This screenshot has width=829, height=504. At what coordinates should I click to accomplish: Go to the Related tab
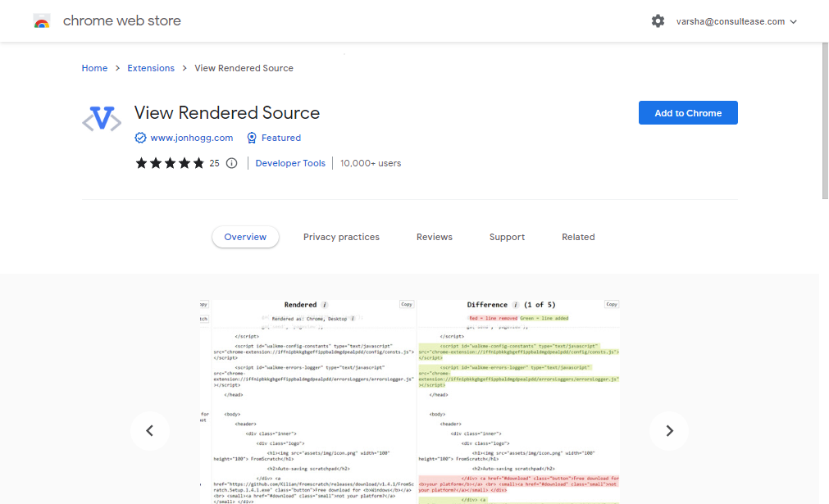click(578, 237)
